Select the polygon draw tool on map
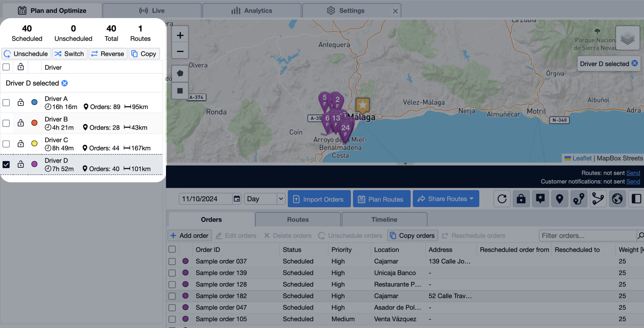 point(180,73)
